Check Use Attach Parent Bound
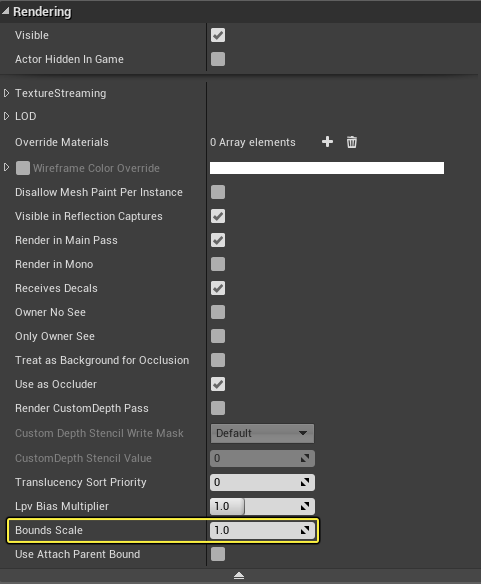Screen dimensions: 481x584 tap(218, 554)
